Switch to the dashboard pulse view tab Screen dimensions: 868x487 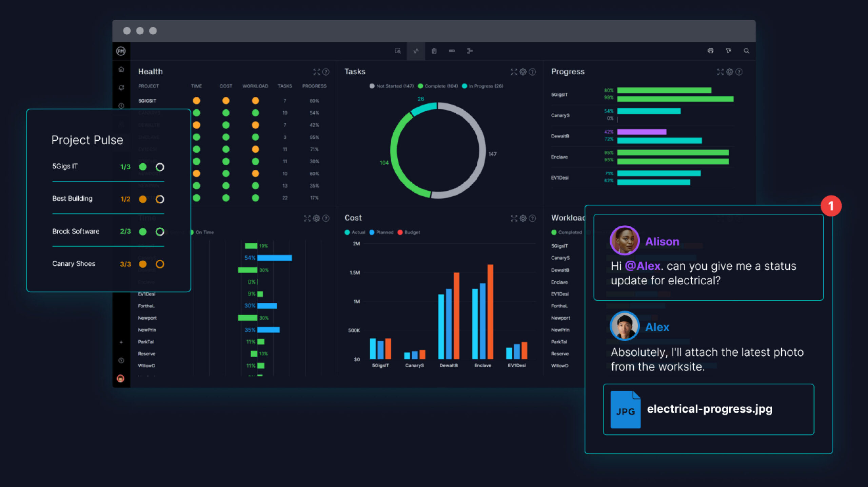416,51
